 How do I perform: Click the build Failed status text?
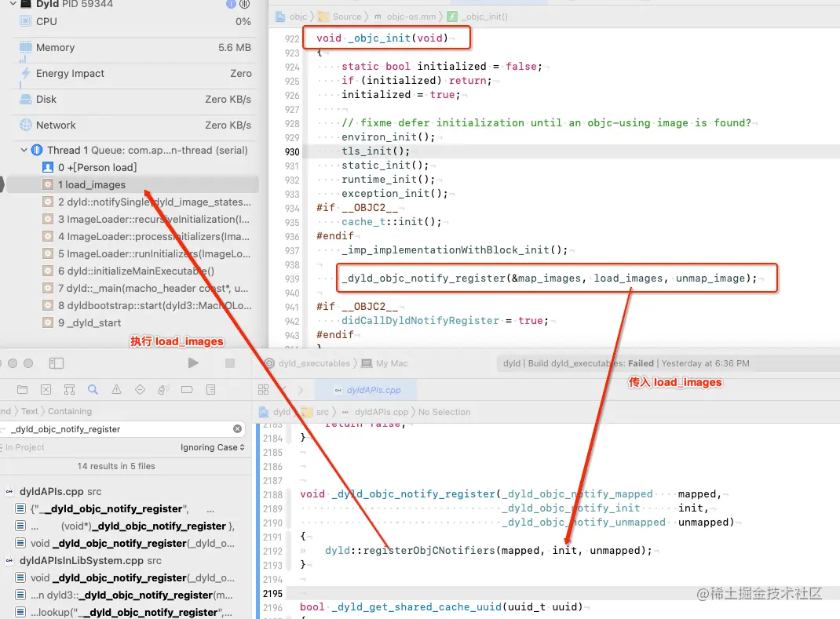pos(641,363)
